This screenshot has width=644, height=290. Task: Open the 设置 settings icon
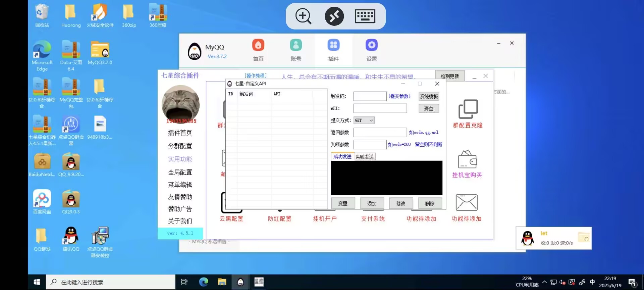[x=371, y=45]
